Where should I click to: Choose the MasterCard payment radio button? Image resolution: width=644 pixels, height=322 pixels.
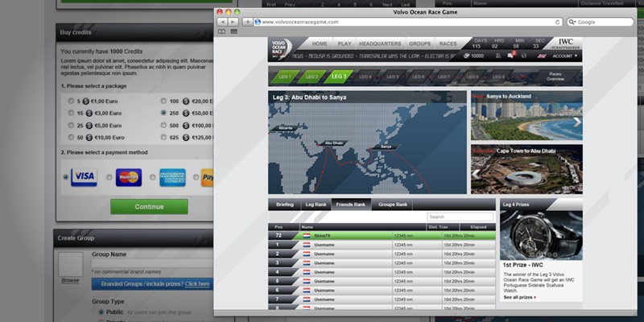[x=109, y=177]
